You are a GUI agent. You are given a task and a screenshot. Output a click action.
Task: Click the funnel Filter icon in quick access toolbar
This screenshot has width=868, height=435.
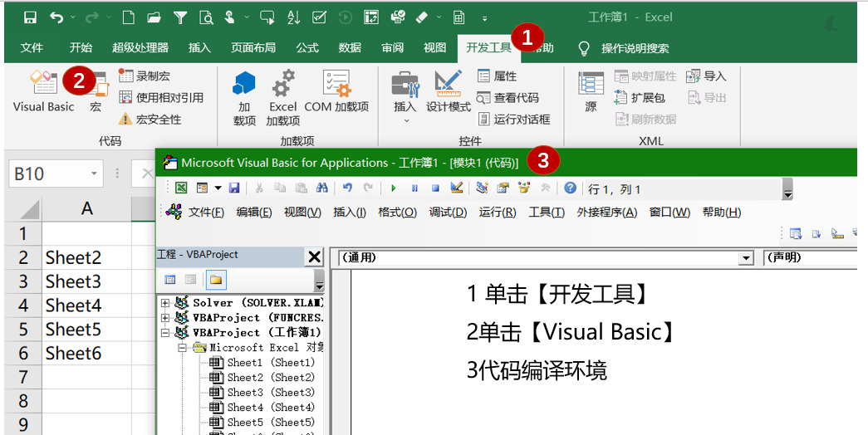point(180,17)
